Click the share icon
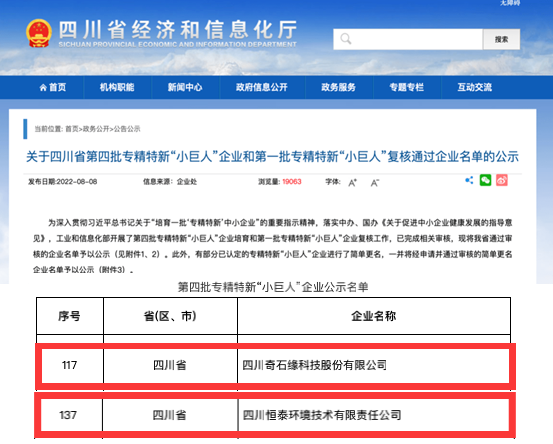553x444 pixels. (x=469, y=180)
